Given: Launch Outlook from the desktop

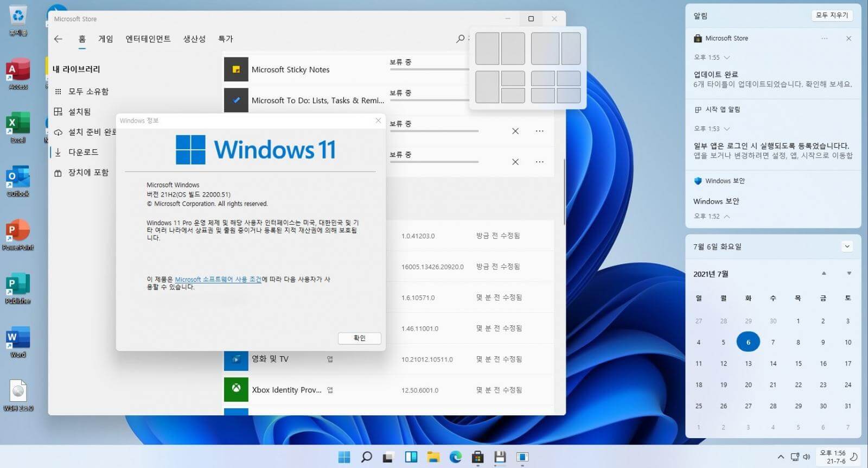Looking at the screenshot, I should point(18,181).
